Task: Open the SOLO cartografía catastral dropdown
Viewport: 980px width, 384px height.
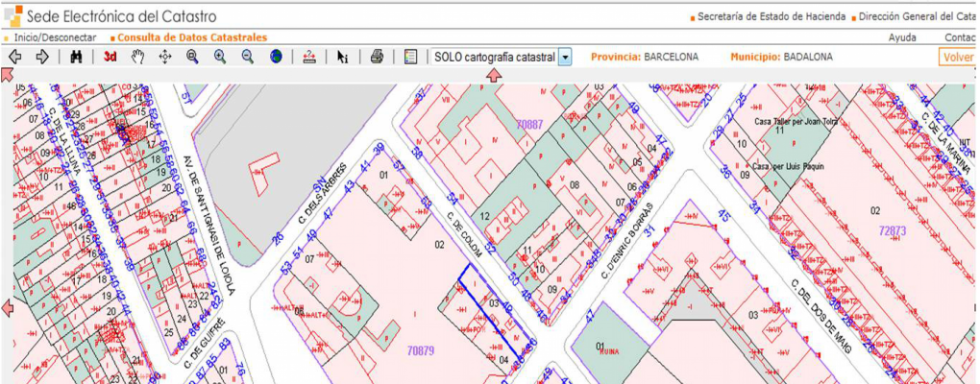Action: pos(565,57)
